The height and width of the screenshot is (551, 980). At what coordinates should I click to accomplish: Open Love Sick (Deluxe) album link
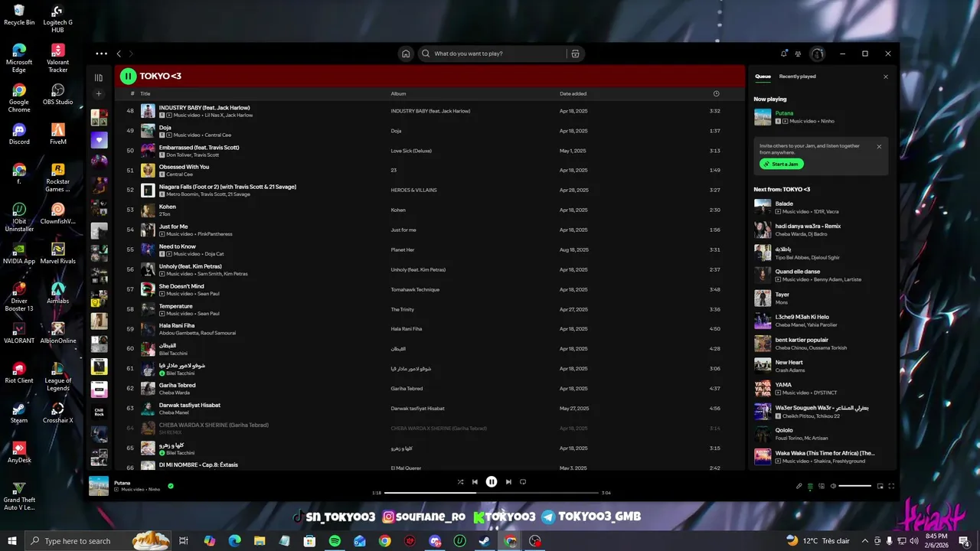coord(412,151)
